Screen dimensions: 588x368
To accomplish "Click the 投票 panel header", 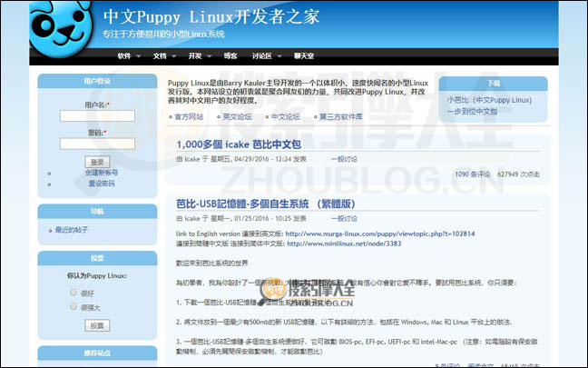I will coord(97,258).
